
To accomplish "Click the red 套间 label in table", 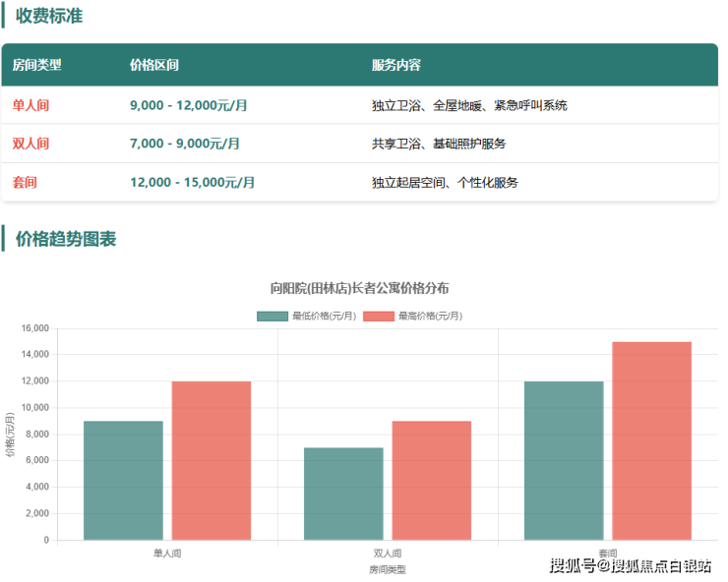I will tap(25, 182).
